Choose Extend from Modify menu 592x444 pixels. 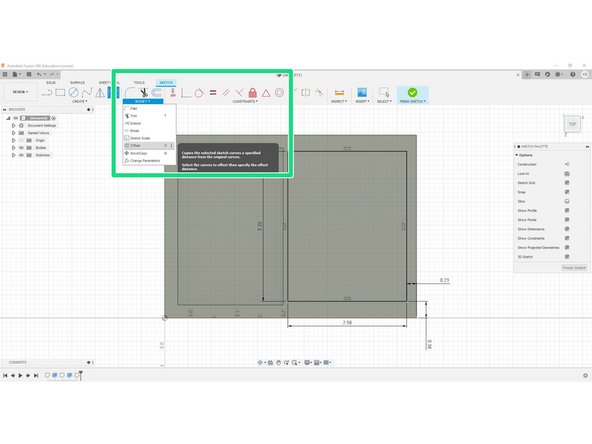click(x=149, y=123)
